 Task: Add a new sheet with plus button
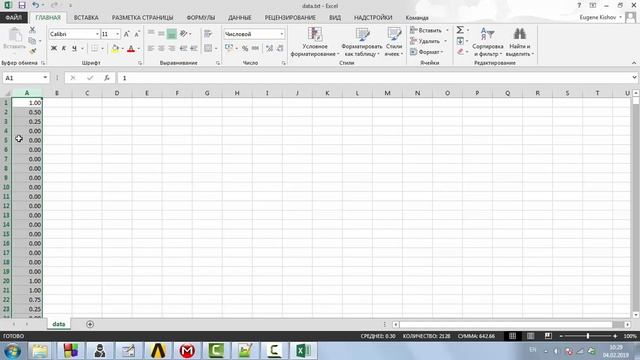point(90,324)
